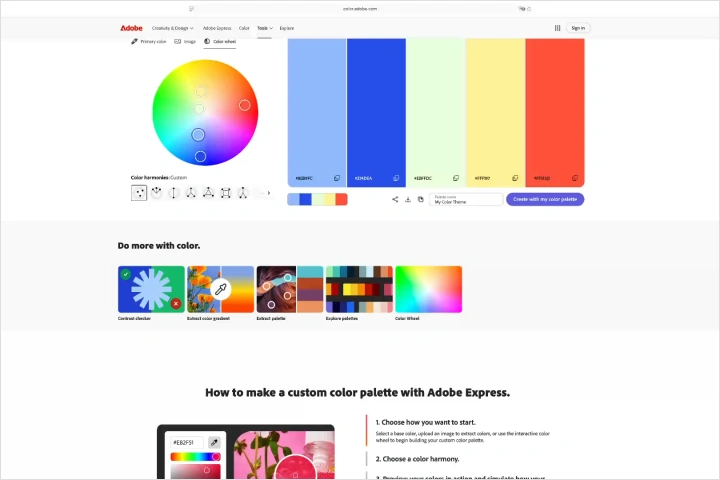The height and width of the screenshot is (480, 720).
Task: Click the reader icon left of address bar
Action: [x=191, y=9]
